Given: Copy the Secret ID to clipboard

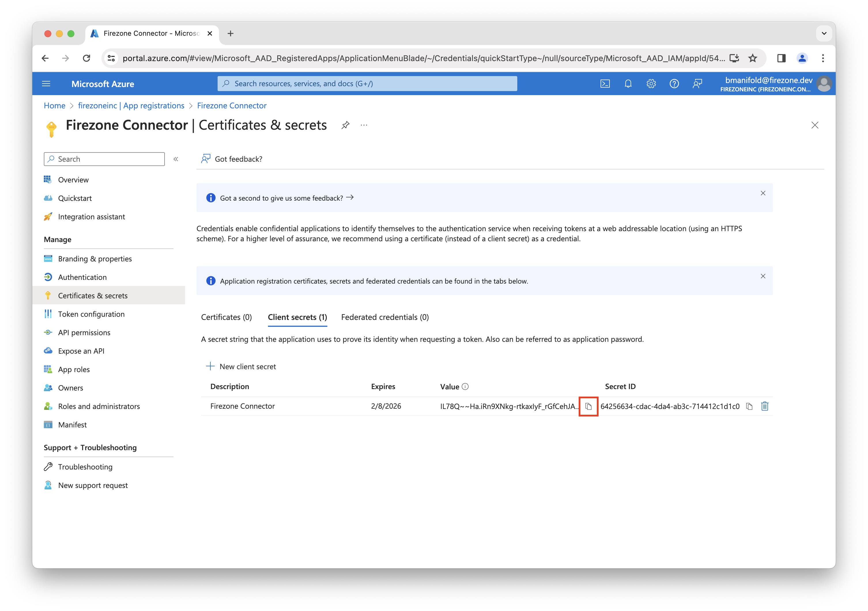Looking at the screenshot, I should 749,406.
